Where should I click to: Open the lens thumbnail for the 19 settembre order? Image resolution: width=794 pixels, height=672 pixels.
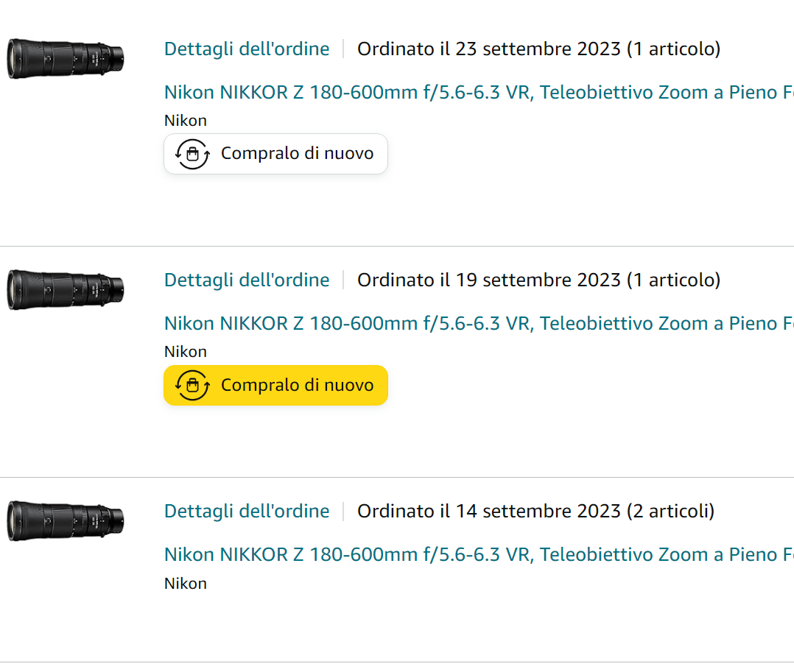click(66, 290)
